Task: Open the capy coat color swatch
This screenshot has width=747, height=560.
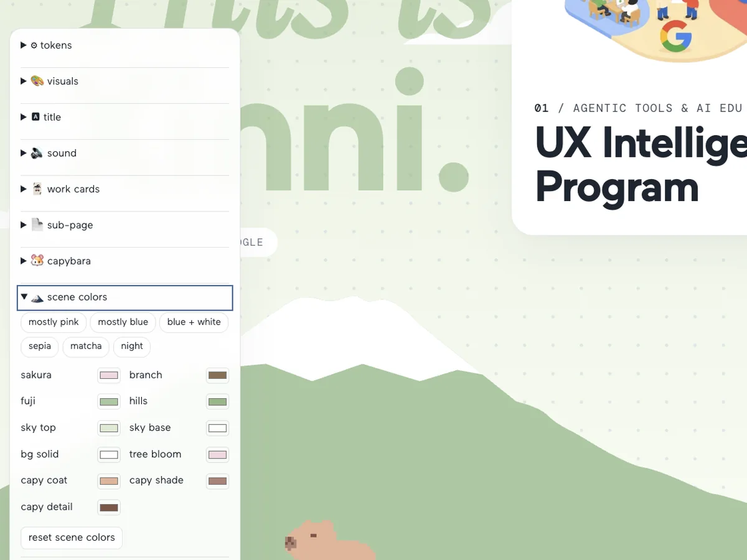Action: pyautogui.click(x=109, y=481)
